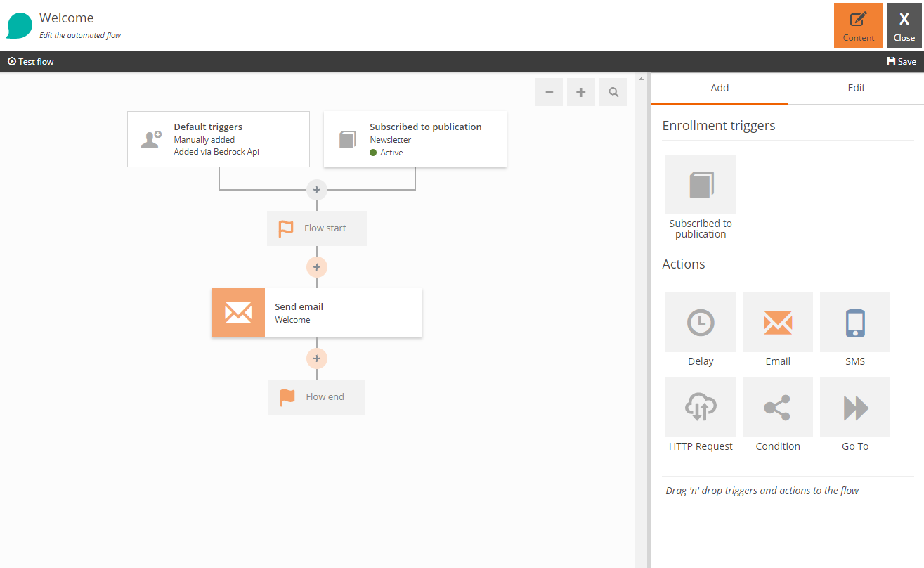This screenshot has height=568, width=924.
Task: Select the Condition action icon
Action: click(777, 408)
